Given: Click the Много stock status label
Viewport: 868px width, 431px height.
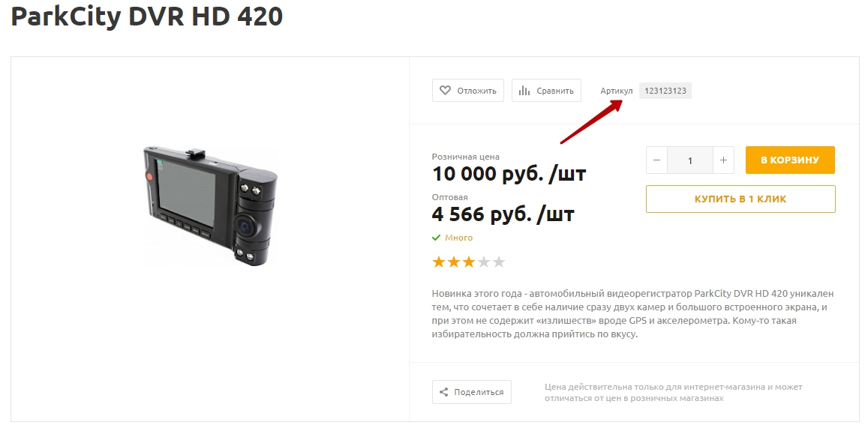Looking at the screenshot, I should [459, 238].
